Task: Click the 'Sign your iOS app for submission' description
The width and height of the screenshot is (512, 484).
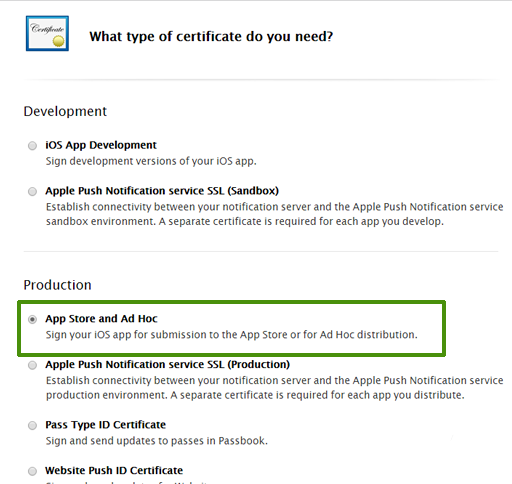Action: (231, 335)
